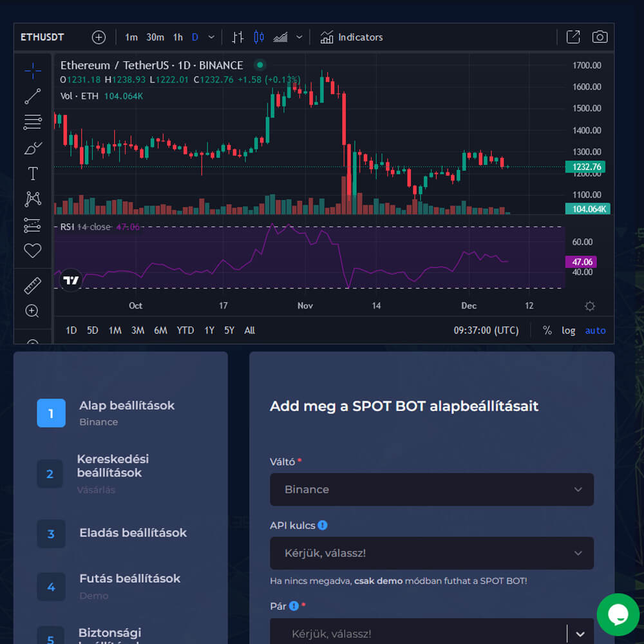Take a chart snapshot with camera icon

tap(600, 37)
